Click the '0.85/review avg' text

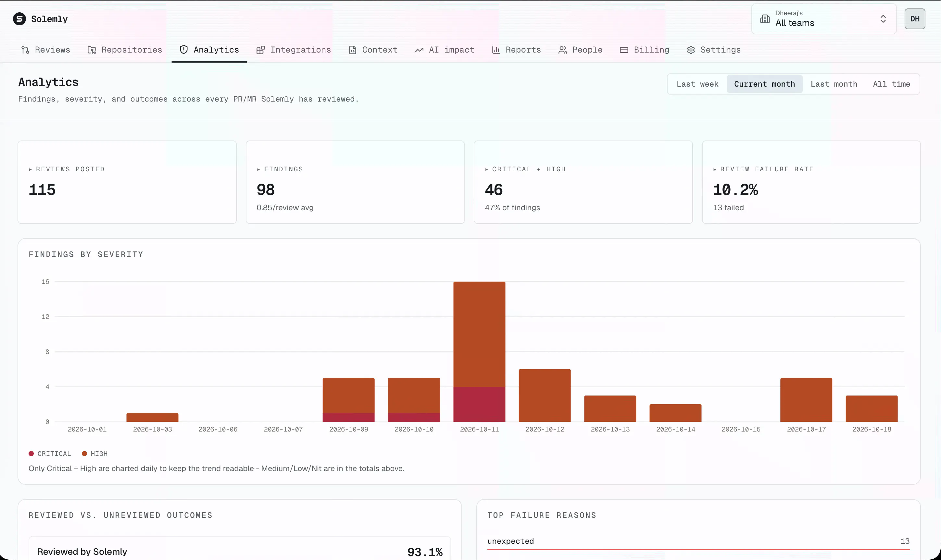285,208
